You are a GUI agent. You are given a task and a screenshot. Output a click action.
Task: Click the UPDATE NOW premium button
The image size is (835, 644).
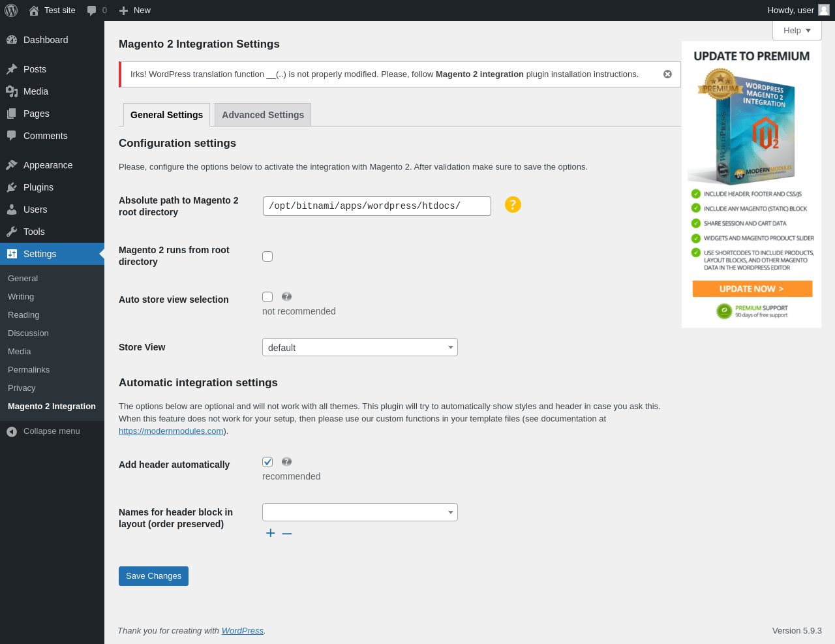tap(752, 289)
